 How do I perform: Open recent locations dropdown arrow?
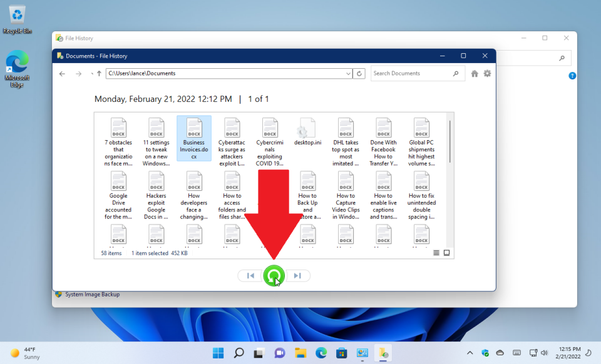click(x=92, y=74)
